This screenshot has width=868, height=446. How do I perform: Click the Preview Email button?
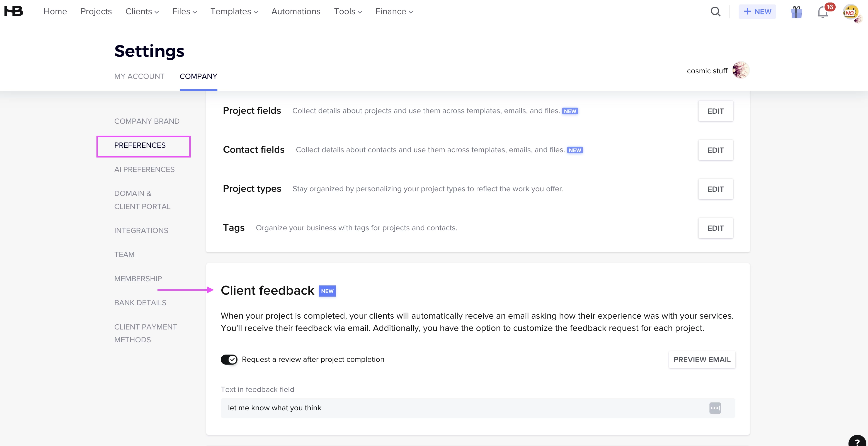point(702,359)
